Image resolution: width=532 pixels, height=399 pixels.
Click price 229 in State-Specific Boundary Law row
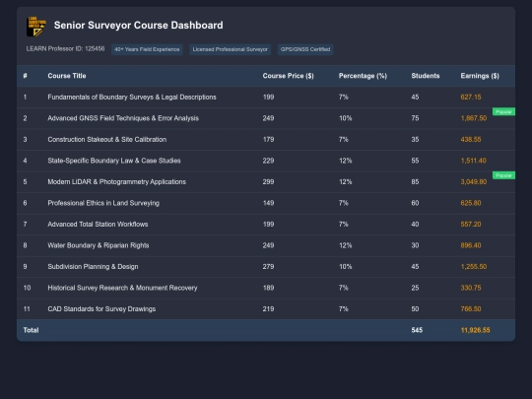click(x=268, y=161)
